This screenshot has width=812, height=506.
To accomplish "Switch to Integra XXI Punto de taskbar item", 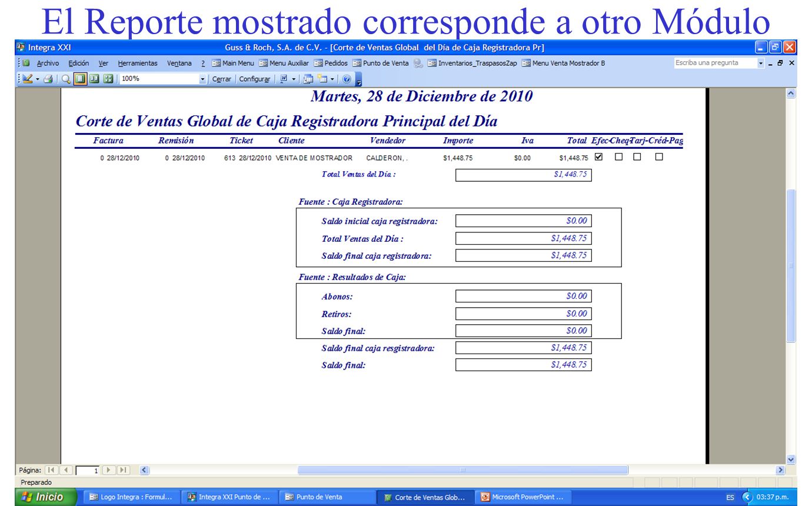I will click(229, 497).
